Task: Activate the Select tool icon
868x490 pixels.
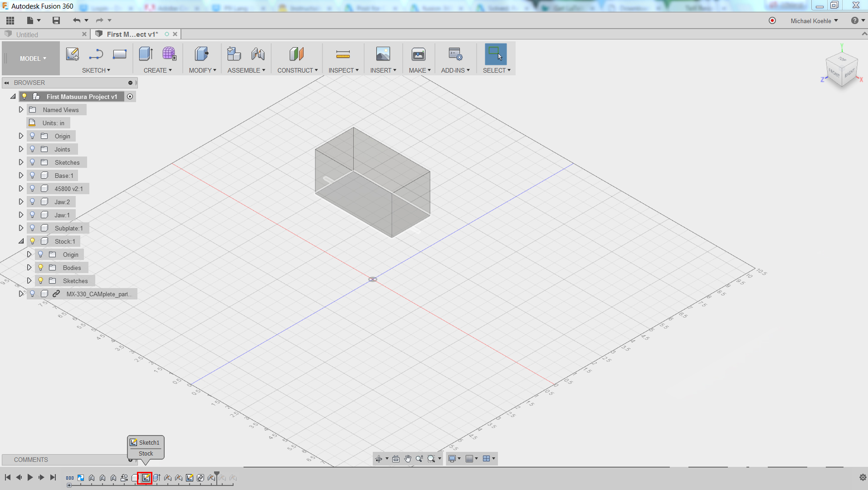Action: (496, 54)
